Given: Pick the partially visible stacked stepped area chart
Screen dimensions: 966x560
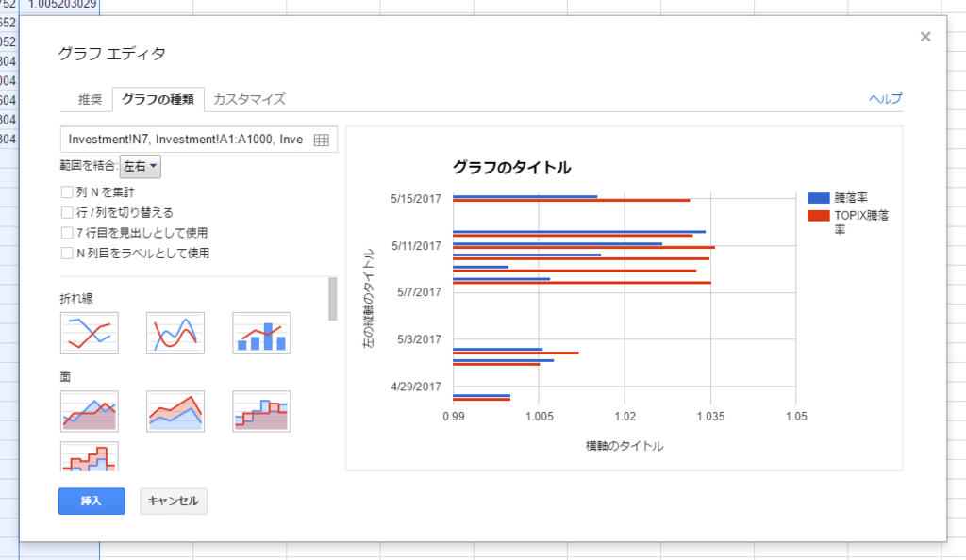Looking at the screenshot, I should pos(90,456).
